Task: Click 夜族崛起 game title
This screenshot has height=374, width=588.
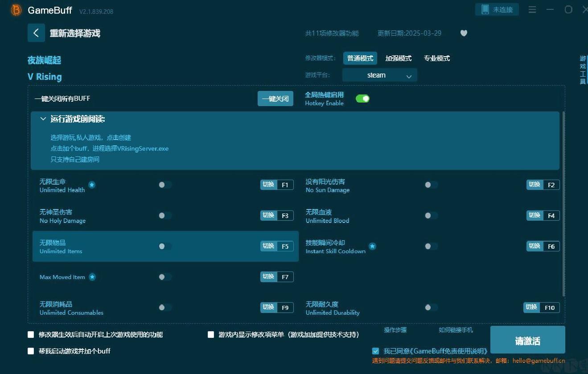Action: pyautogui.click(x=44, y=60)
